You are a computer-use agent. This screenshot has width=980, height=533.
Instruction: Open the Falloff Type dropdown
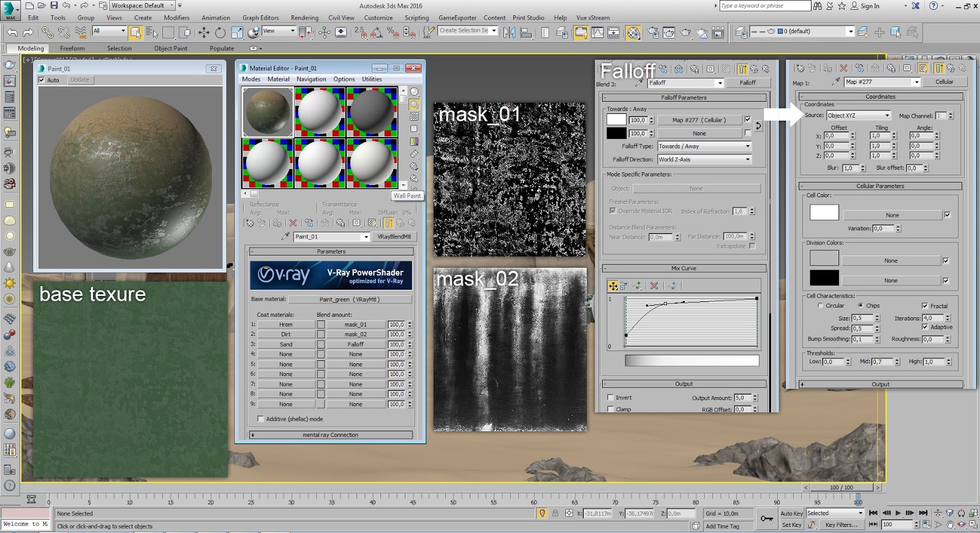(x=704, y=146)
